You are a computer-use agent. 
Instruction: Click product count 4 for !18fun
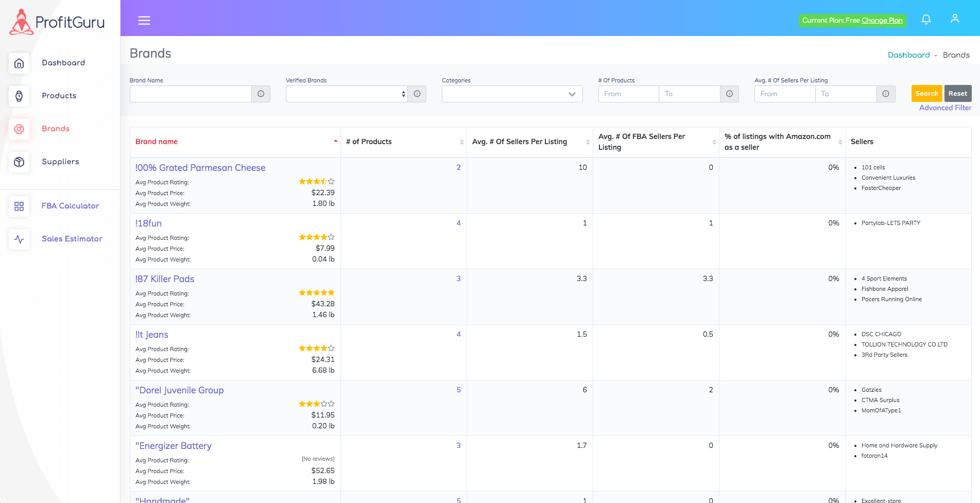click(x=459, y=223)
